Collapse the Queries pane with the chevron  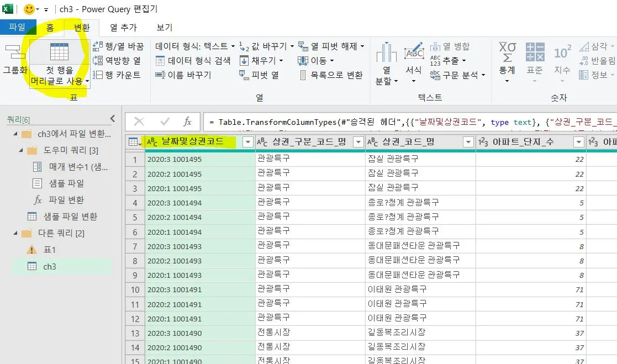pos(113,118)
